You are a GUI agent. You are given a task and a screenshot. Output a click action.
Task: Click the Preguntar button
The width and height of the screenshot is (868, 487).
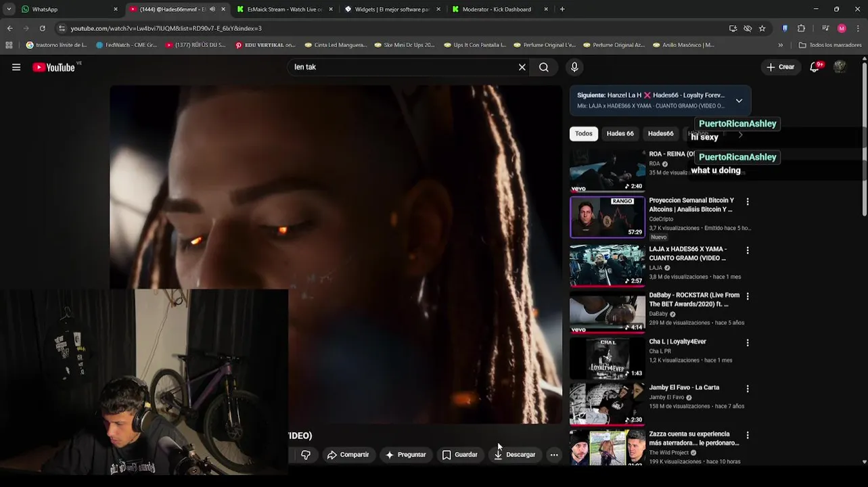[x=405, y=455]
